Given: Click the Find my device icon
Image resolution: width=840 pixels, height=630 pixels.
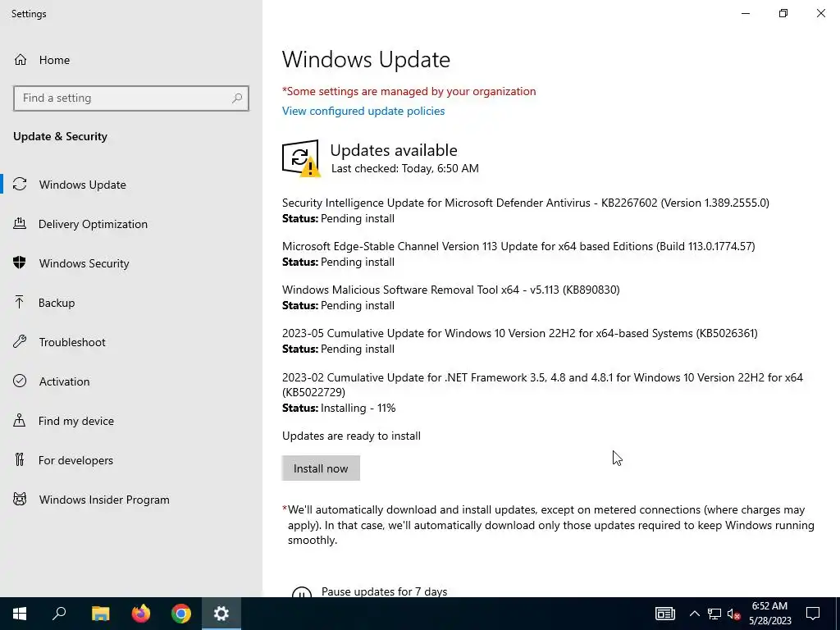Looking at the screenshot, I should 20,421.
